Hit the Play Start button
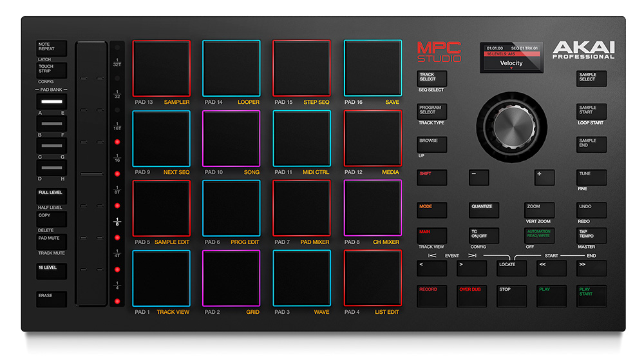Screen dimensions: 644x359 [x=591, y=296]
